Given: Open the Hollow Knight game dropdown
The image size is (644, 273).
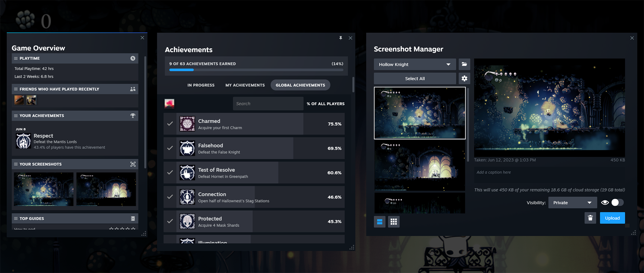Looking at the screenshot, I should coord(415,64).
